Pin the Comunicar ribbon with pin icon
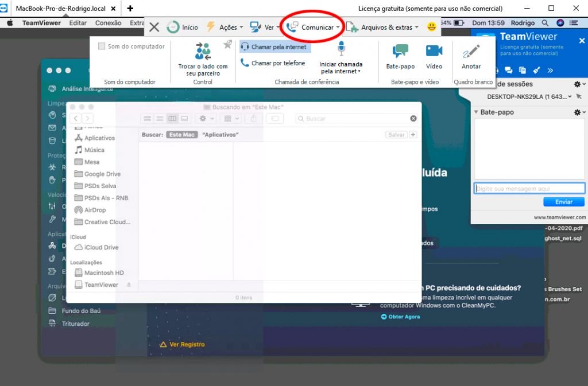 coord(227,45)
